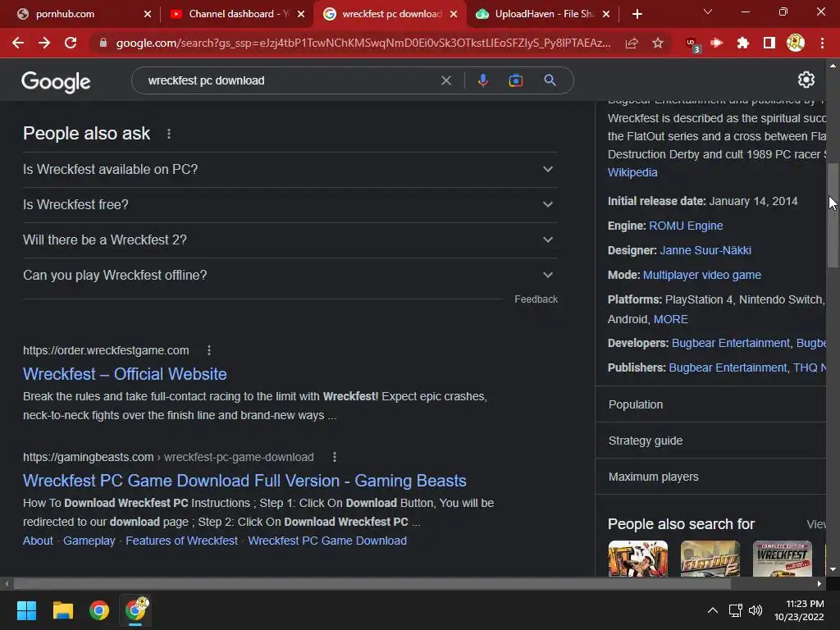Open network status in system tray
This screenshot has width=840, height=630.
pos(735,610)
